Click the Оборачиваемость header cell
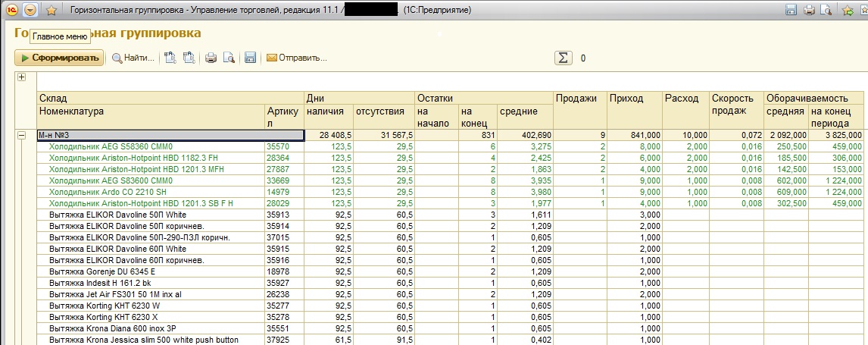Screen dimensions: 868x345 813,98
